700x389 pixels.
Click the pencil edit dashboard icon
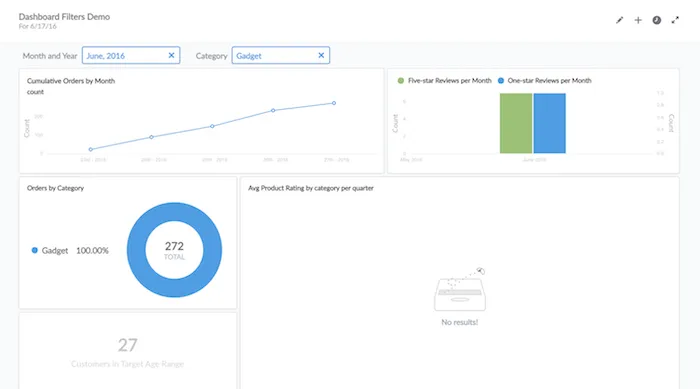[x=619, y=20]
